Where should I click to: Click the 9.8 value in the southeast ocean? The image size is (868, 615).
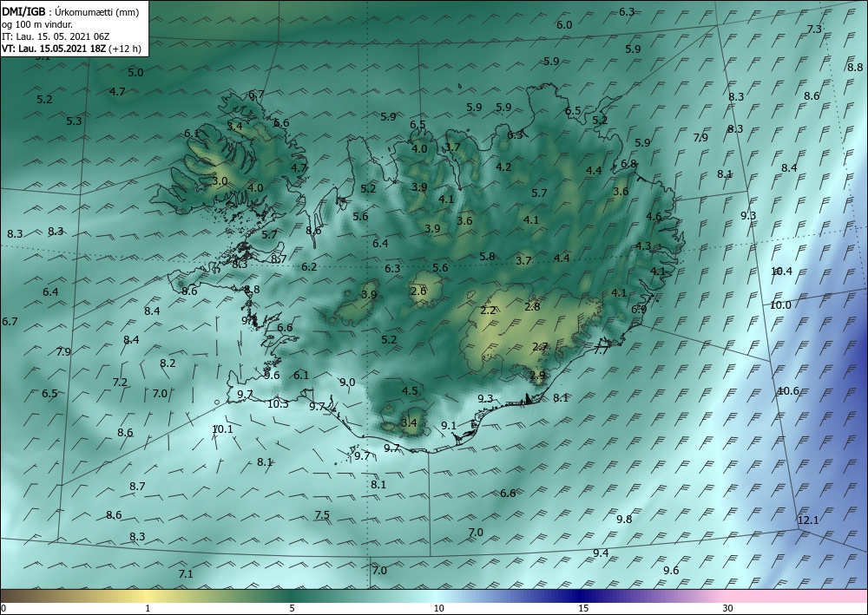[x=624, y=519]
